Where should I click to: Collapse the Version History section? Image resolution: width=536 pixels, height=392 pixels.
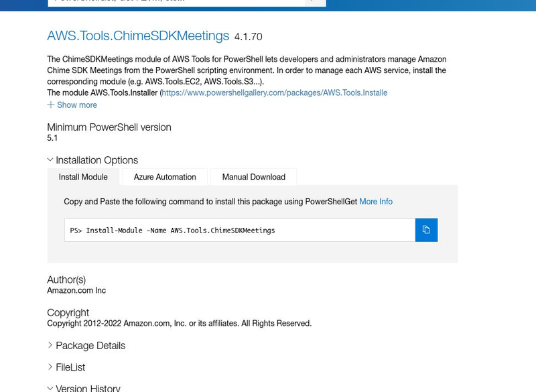[84, 388]
